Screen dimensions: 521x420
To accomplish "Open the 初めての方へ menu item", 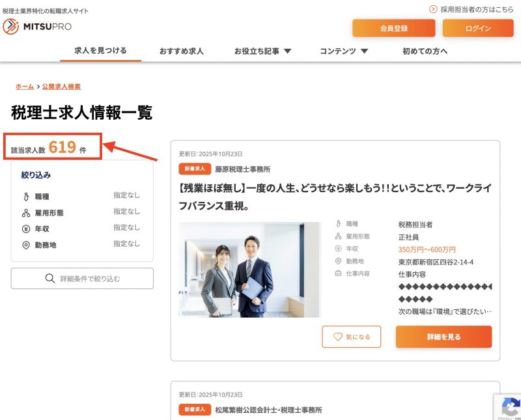I will click(425, 51).
